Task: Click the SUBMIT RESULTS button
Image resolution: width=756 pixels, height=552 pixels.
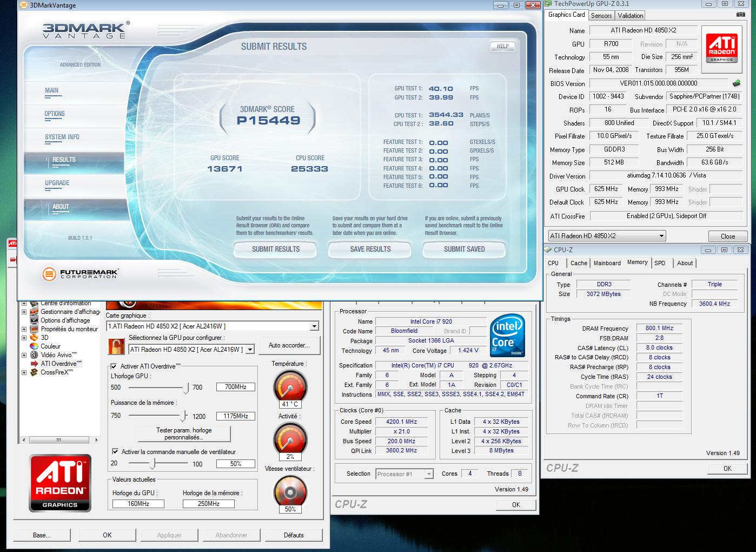Action: coord(275,249)
